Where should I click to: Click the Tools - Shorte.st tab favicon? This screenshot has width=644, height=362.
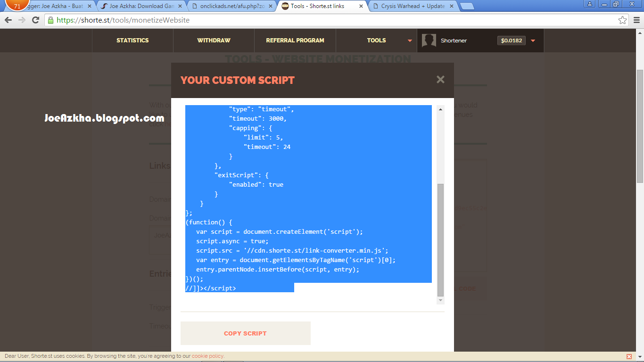pos(285,6)
